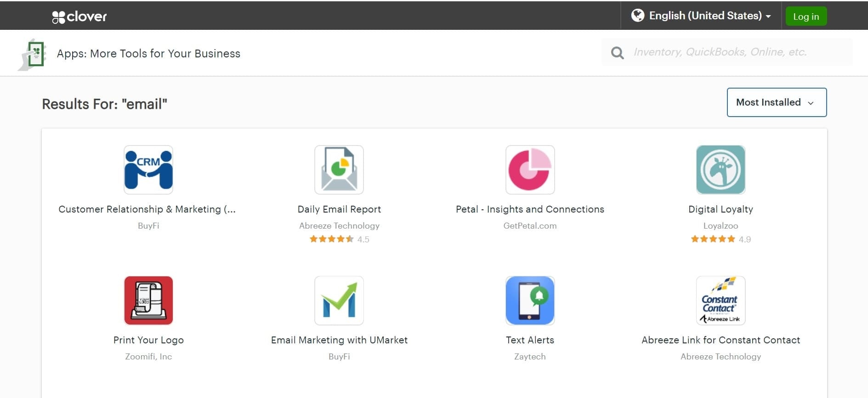Click the 4.9 star rating under Digital Loyalty

[720, 239]
